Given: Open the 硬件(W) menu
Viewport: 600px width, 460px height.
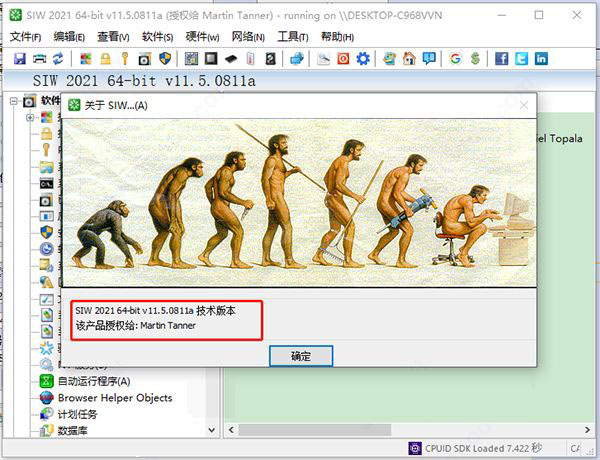Looking at the screenshot, I should coord(202,37).
